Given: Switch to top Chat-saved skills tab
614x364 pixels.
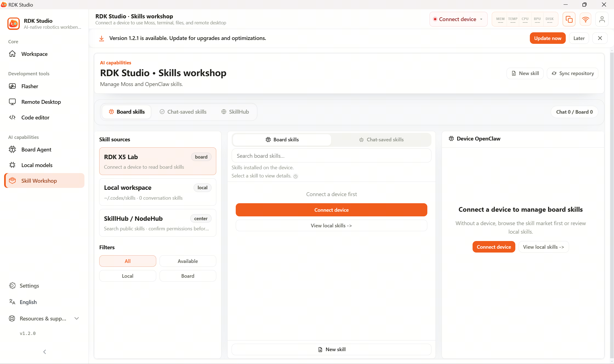Looking at the screenshot, I should (x=183, y=112).
